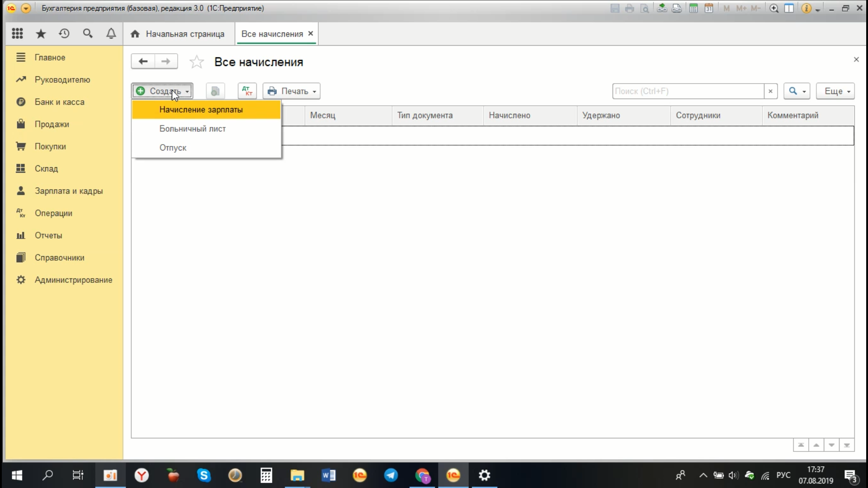Open the sections menu grid icon

tap(17, 33)
